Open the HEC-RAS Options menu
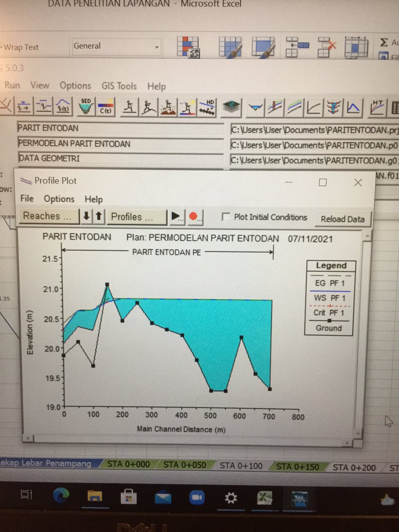The height and width of the screenshot is (532, 399). [75, 86]
